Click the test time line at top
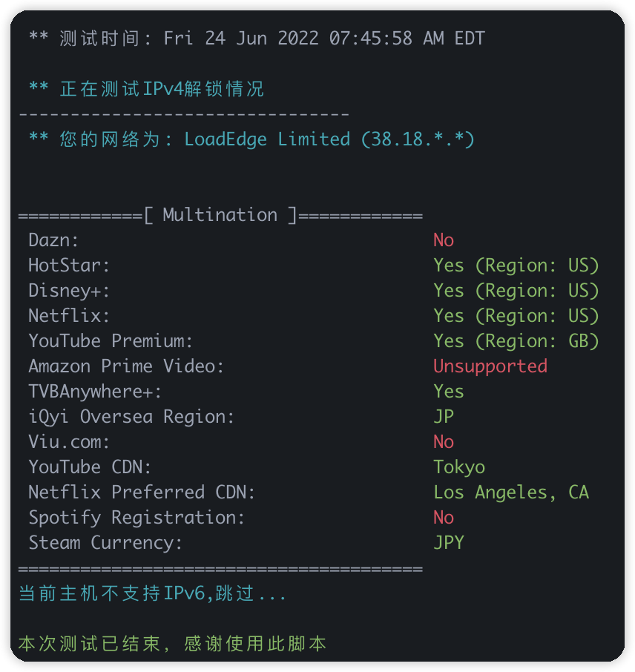This screenshot has height=672, width=635. coord(257,38)
